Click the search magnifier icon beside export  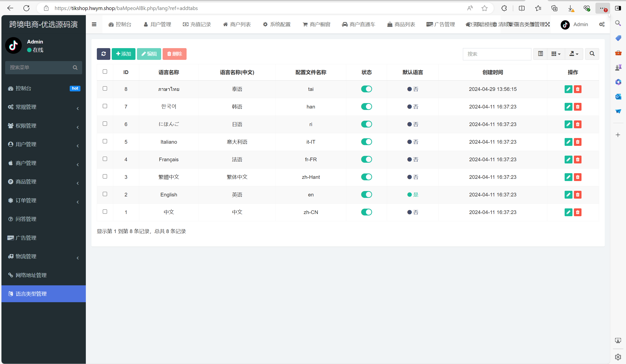coord(592,54)
